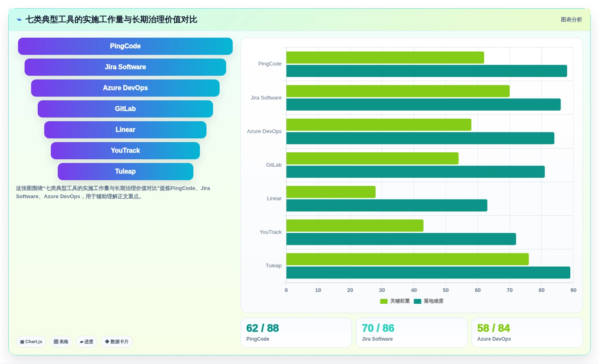The image size is (599, 364).
Task: Click the x-axis tick value 50
Action: point(446,290)
